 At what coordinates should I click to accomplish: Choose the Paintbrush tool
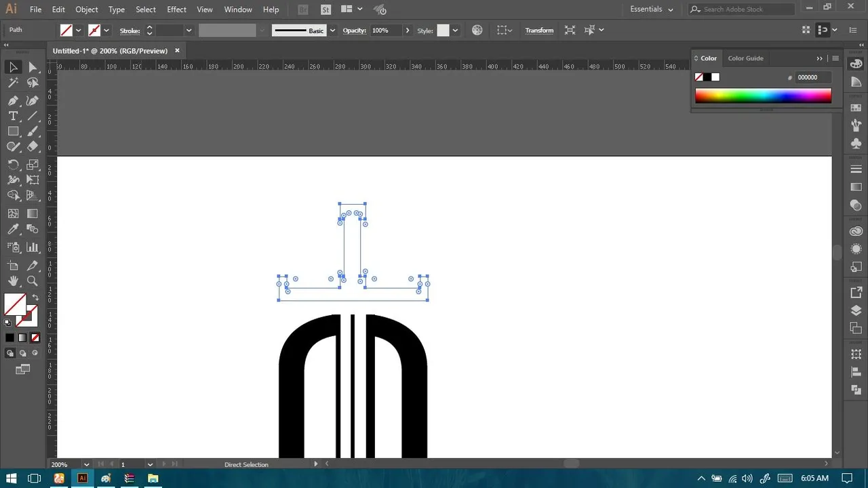click(32, 131)
